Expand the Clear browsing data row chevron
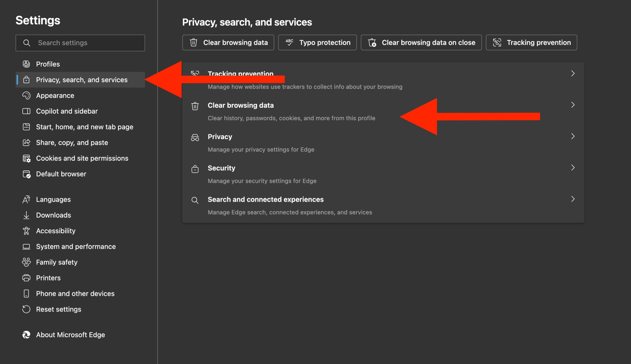This screenshot has height=364, width=631. (x=573, y=105)
